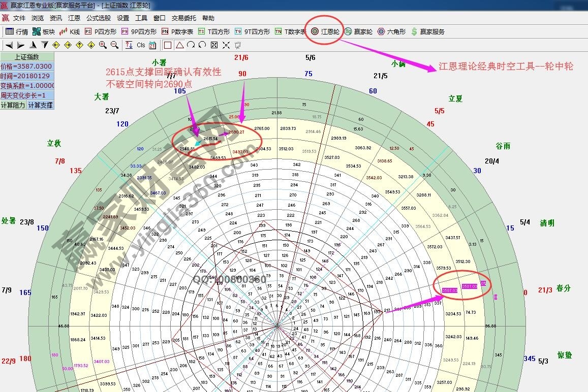Open the 六角形 Hexagon tool

pos(396,31)
